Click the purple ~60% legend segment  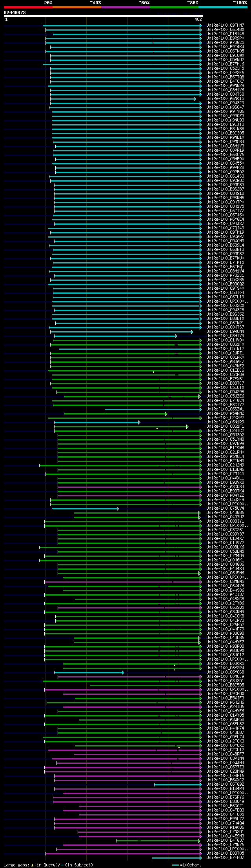[125, 7]
